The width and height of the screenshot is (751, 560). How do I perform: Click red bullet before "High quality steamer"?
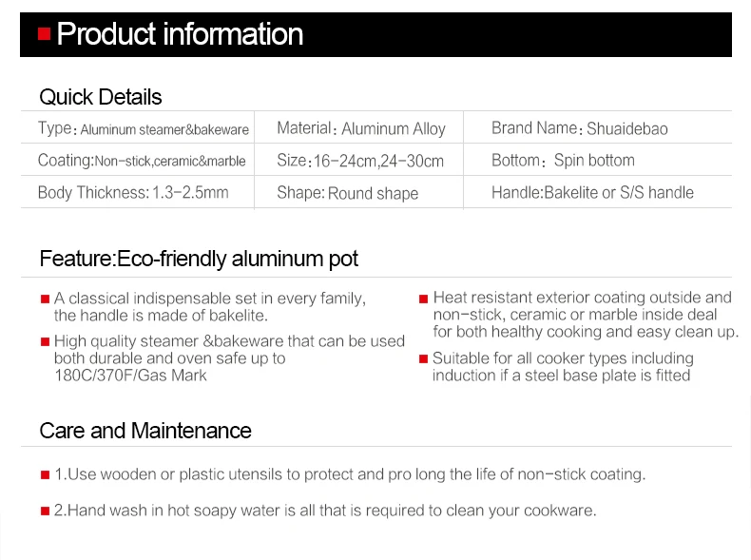(x=44, y=341)
